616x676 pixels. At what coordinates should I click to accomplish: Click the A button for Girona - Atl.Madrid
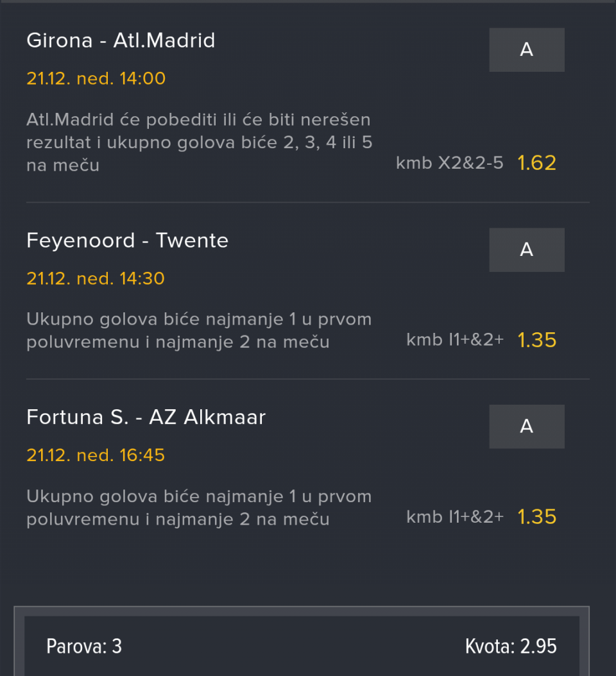(526, 50)
